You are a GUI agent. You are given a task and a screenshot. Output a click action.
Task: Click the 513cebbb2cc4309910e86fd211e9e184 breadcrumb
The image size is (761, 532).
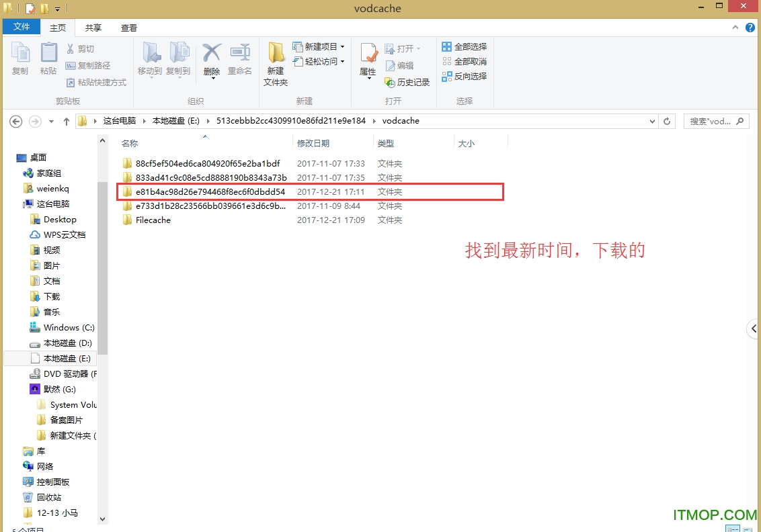click(290, 121)
